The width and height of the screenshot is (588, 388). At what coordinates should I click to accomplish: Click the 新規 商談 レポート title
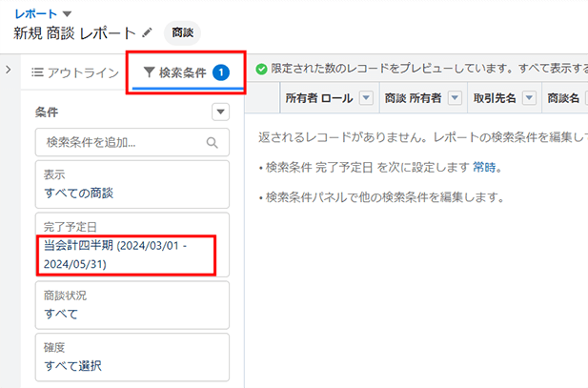coord(74,33)
